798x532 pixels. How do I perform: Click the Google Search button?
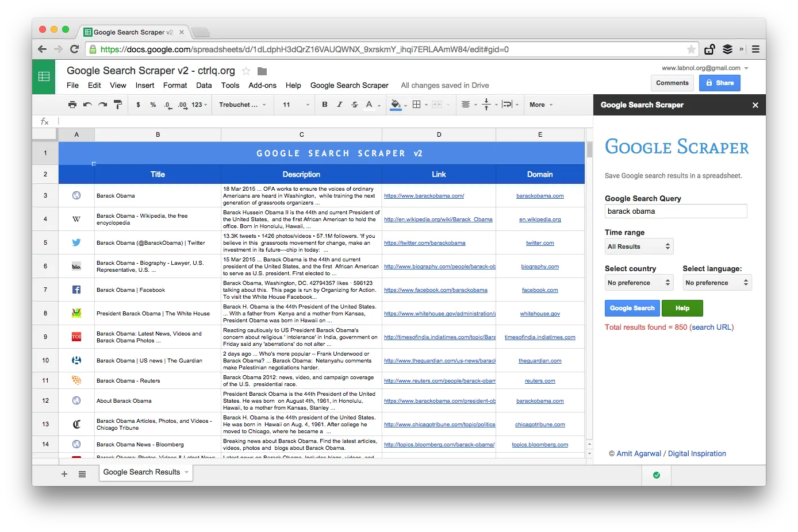(x=632, y=308)
